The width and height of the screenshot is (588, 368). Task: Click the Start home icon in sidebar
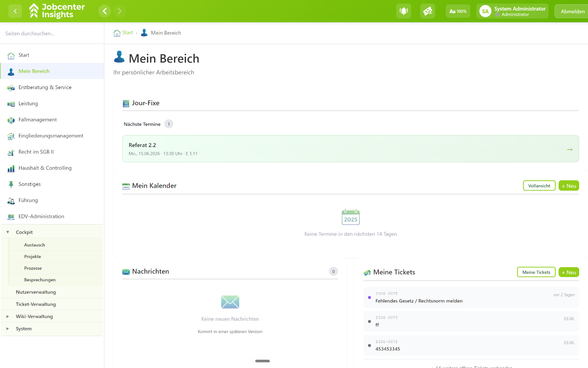(x=11, y=56)
